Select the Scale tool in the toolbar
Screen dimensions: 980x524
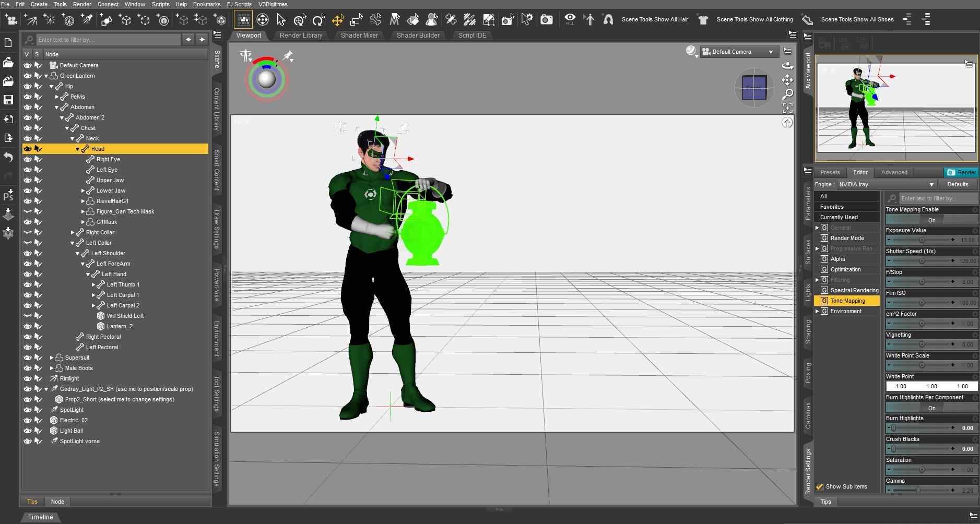357,20
